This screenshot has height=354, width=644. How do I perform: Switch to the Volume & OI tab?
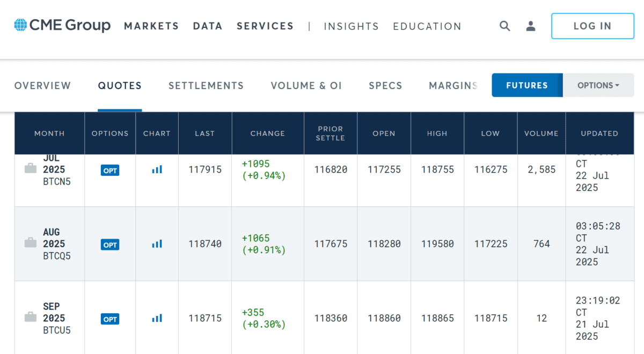click(306, 86)
